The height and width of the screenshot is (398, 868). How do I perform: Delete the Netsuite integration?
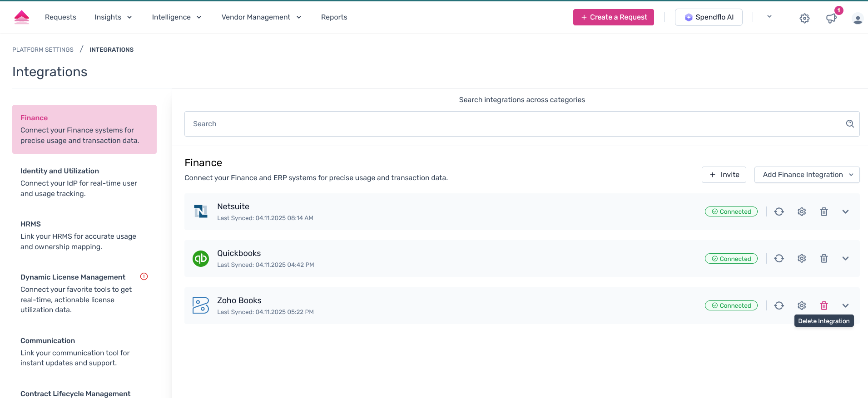coord(824,211)
